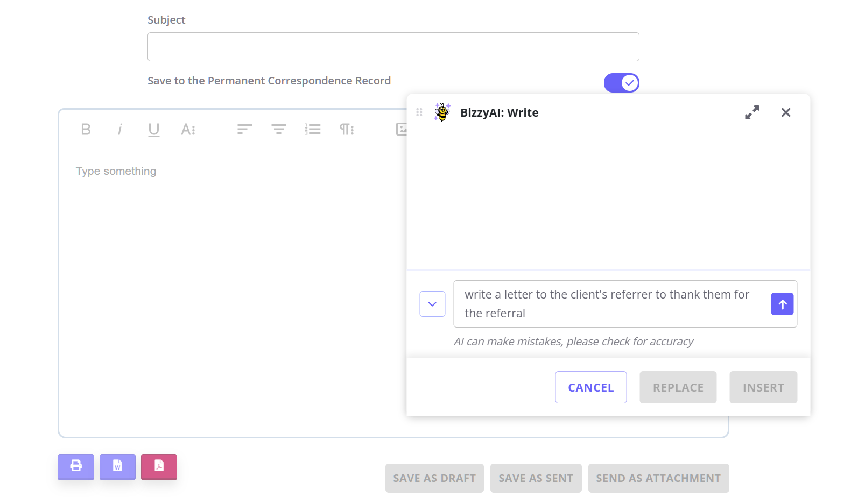Expand the BizzyAI Write panel to fullscreen
The image size is (858, 504).
pyautogui.click(x=752, y=112)
